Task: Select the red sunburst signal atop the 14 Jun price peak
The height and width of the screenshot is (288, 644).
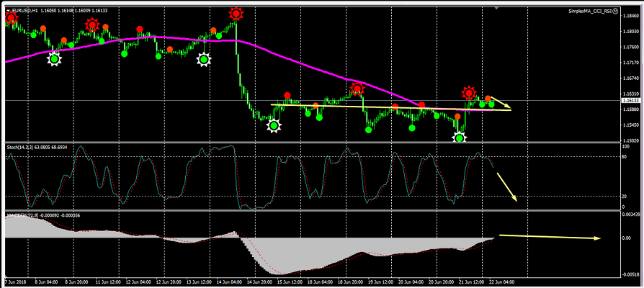Action: (236, 14)
